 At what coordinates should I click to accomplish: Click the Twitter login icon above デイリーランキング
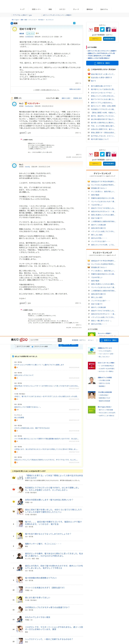point(102,154)
